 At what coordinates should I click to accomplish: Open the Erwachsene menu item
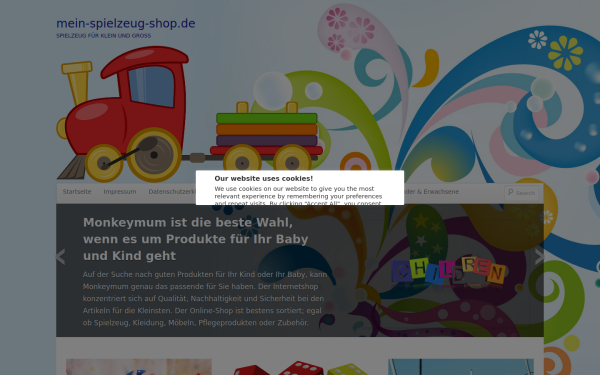coord(432,192)
